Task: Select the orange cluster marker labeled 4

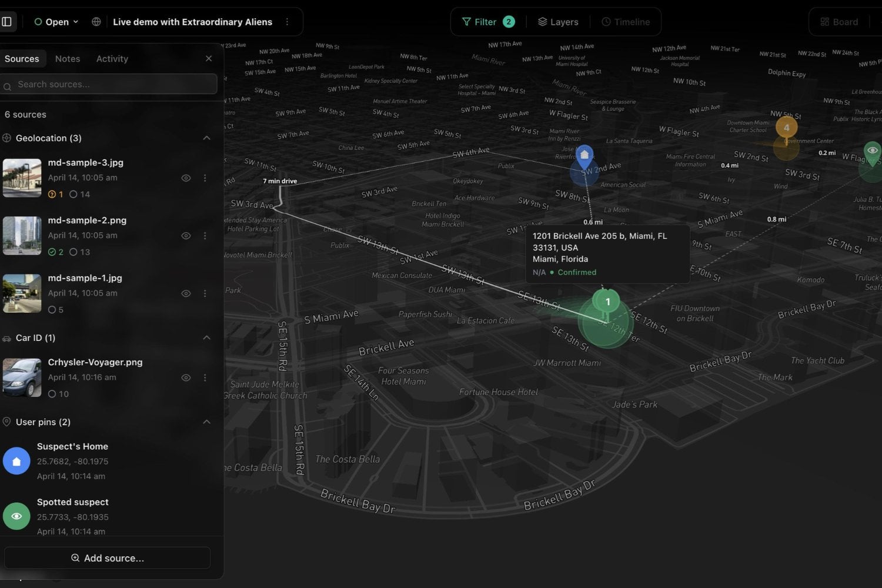Action: pos(786,127)
